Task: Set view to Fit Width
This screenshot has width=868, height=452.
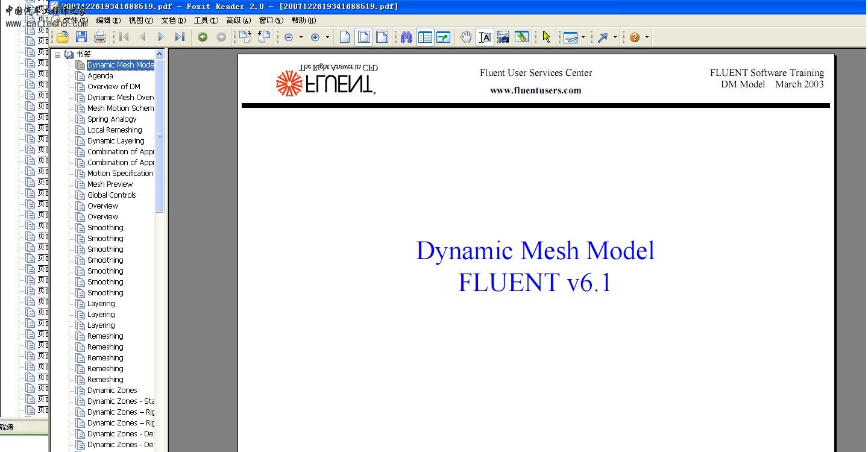Action: [x=382, y=37]
